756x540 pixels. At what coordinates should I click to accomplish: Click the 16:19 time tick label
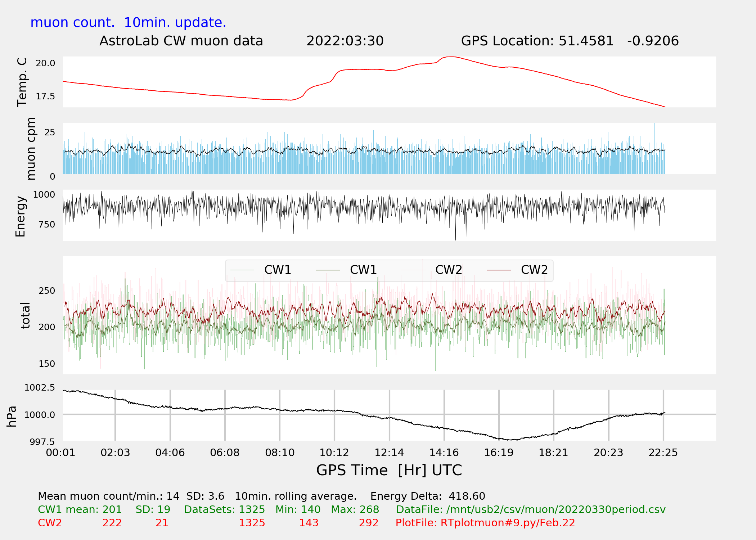tap(499, 453)
